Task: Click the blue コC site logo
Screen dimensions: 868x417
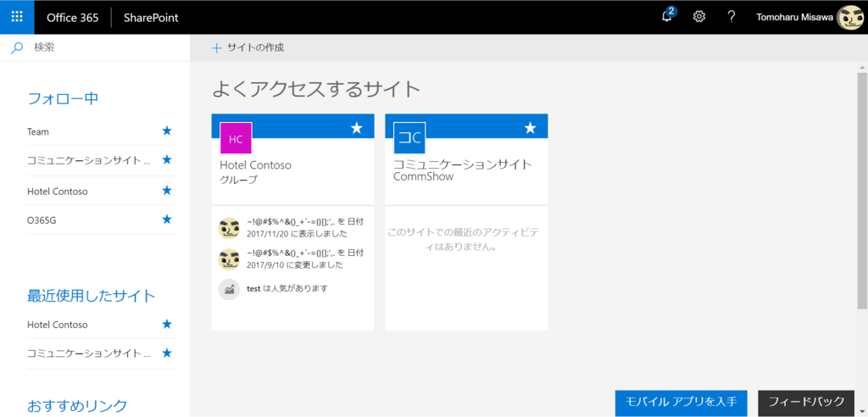Action: pyautogui.click(x=409, y=138)
